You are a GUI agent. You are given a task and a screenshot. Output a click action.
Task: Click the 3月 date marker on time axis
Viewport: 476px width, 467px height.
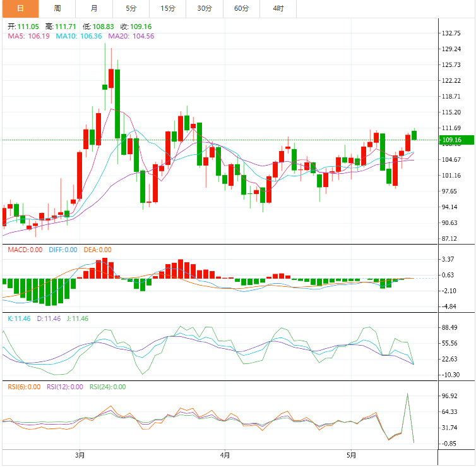(80, 455)
